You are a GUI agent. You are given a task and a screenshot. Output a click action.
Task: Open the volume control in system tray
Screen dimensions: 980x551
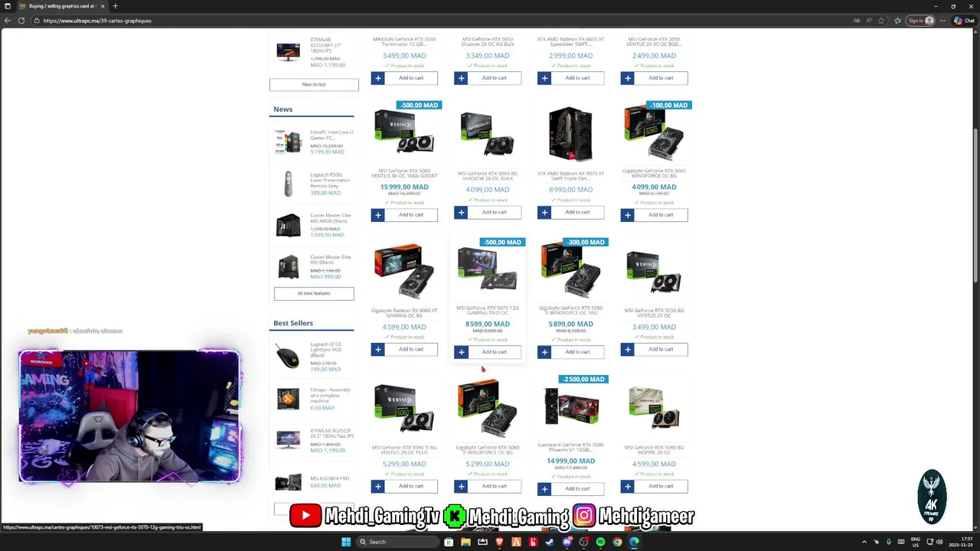(x=939, y=542)
